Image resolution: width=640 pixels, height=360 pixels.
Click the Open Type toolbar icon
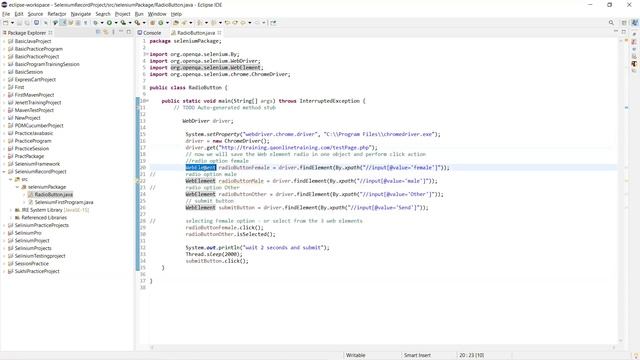(x=176, y=23)
